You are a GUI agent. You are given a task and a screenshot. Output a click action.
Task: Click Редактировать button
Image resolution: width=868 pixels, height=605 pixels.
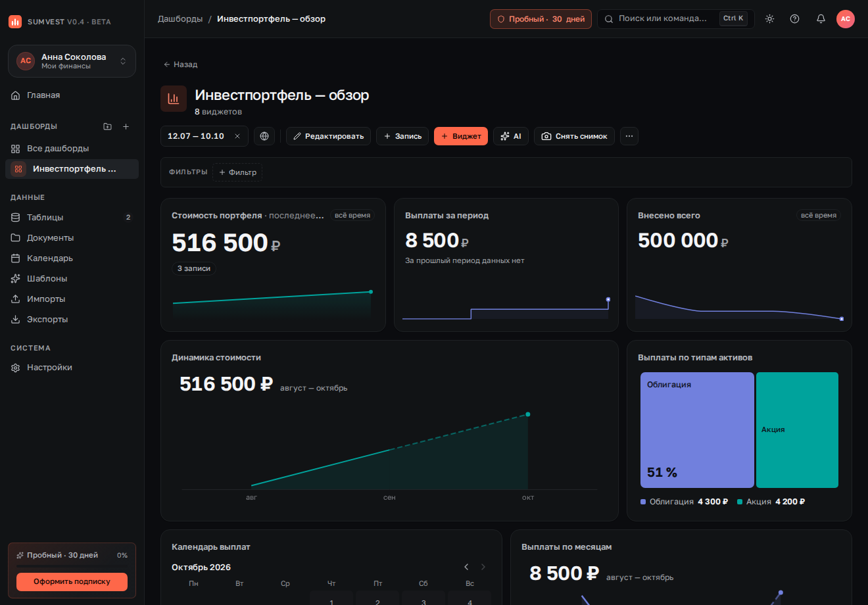[328, 136]
